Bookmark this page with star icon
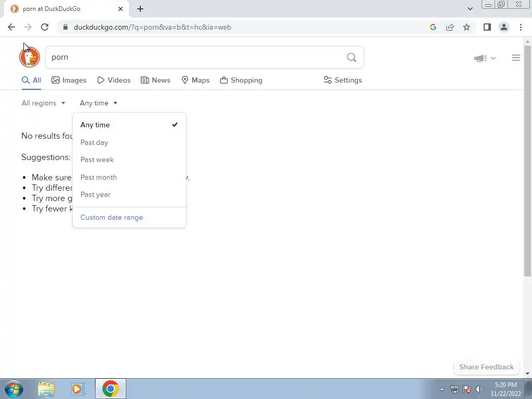This screenshot has height=399, width=532. [x=467, y=27]
